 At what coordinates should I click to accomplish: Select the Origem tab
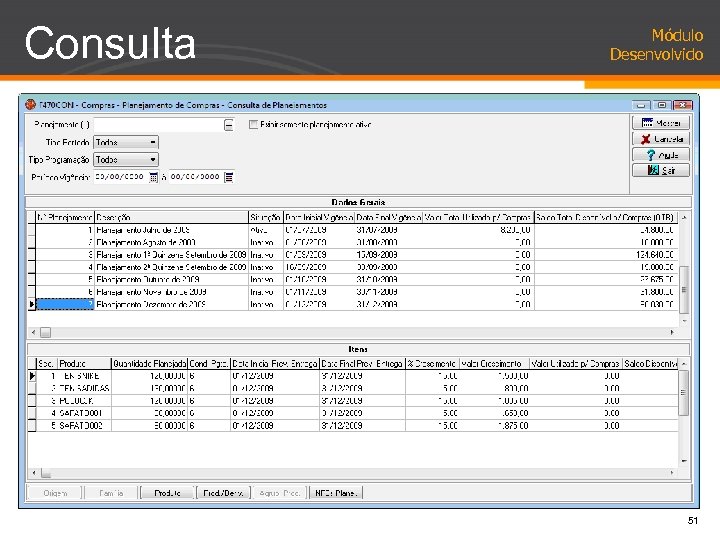click(55, 493)
